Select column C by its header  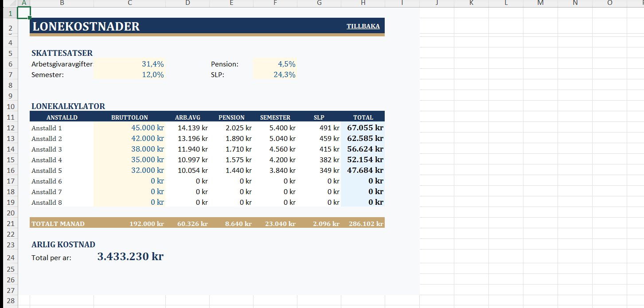(129, 4)
